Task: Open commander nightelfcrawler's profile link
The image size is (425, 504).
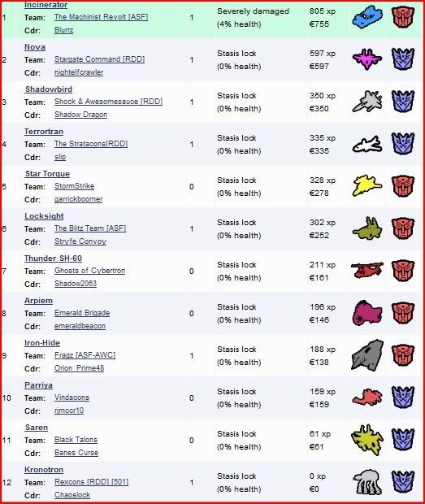Action: (x=79, y=72)
